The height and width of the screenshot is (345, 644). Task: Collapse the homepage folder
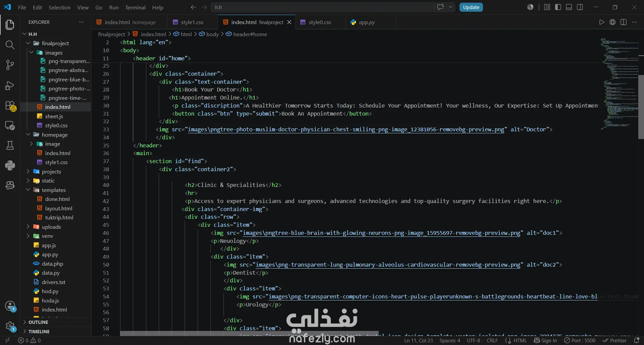coord(28,135)
